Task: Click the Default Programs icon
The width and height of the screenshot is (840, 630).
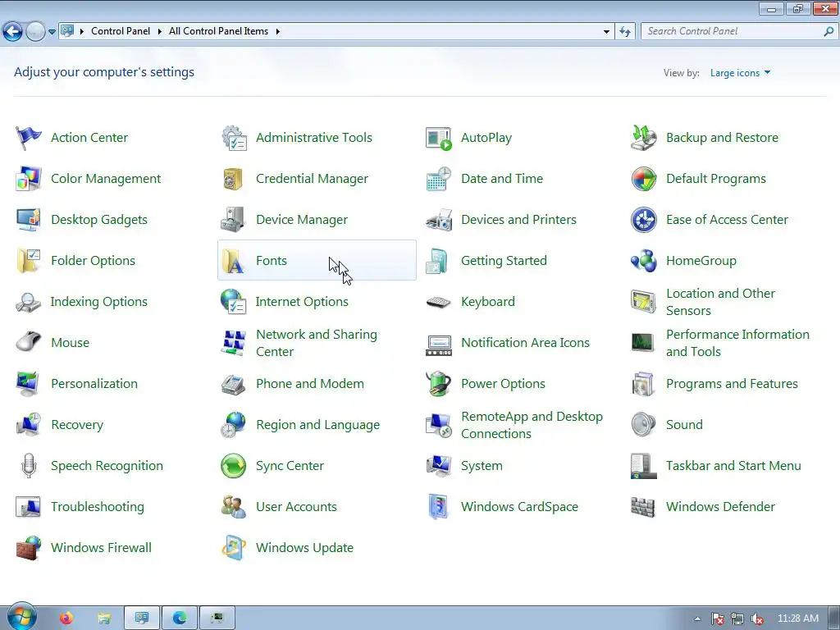Action: click(x=643, y=178)
